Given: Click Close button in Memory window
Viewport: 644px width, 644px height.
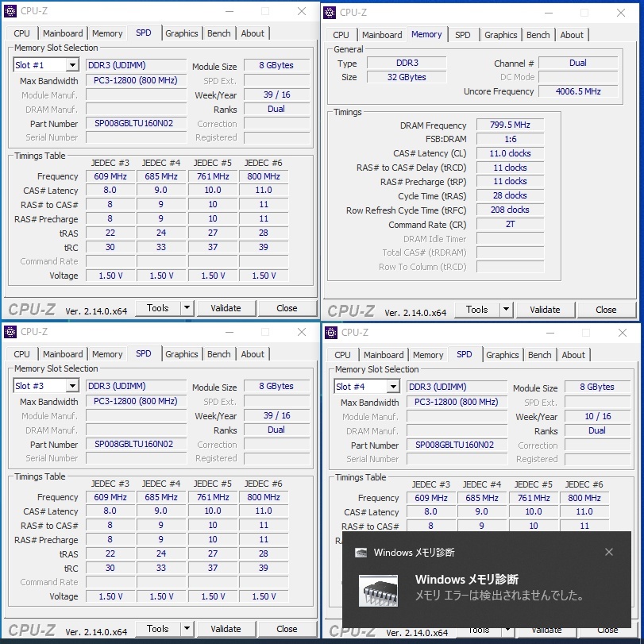Looking at the screenshot, I should pyautogui.click(x=606, y=310).
